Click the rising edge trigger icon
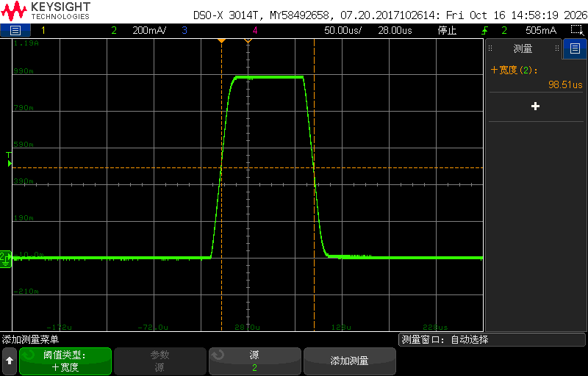This screenshot has width=588, height=376. (x=484, y=30)
